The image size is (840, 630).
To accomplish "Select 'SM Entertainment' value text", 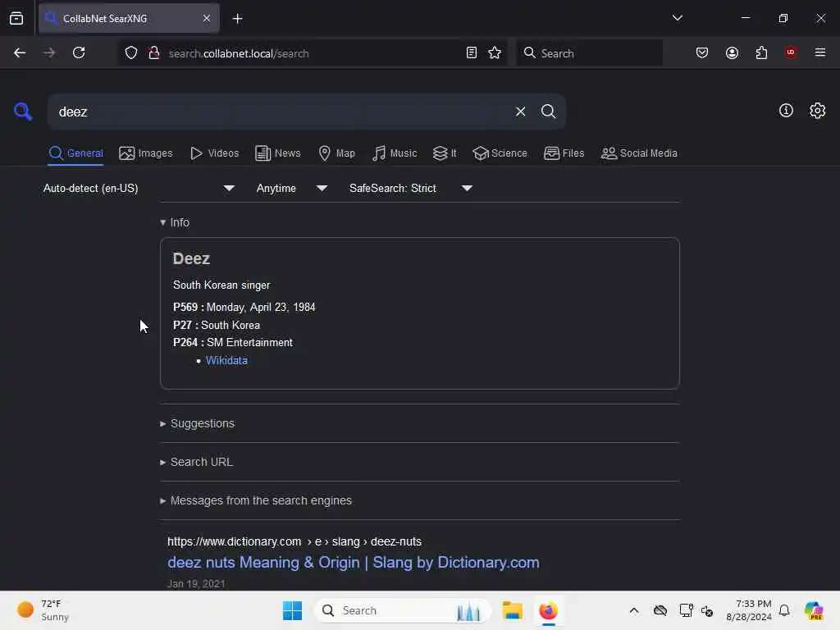I will click(x=249, y=342).
